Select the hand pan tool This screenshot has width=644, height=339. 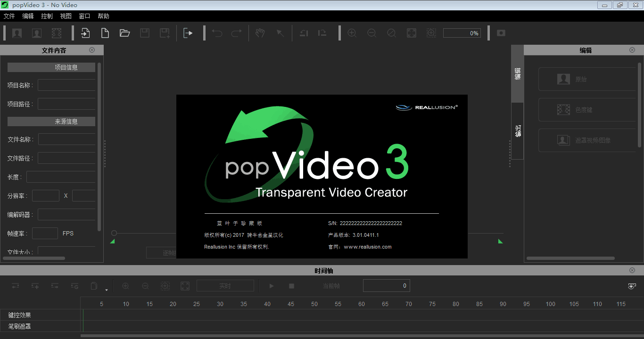click(260, 33)
